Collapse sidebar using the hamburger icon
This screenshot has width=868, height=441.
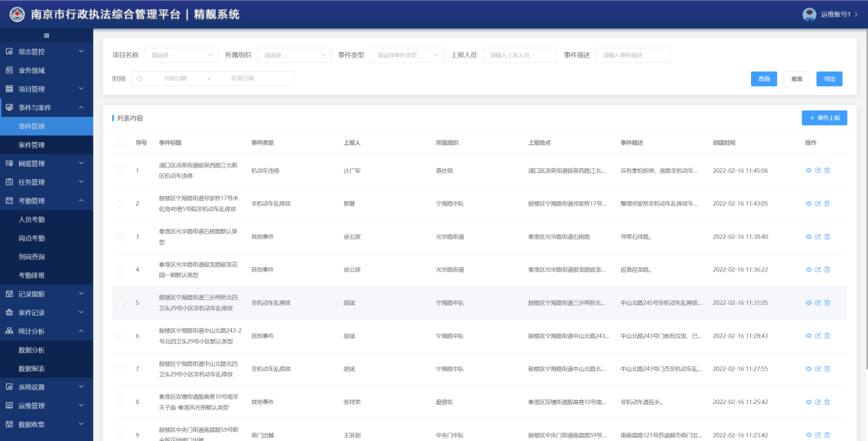coord(47,36)
